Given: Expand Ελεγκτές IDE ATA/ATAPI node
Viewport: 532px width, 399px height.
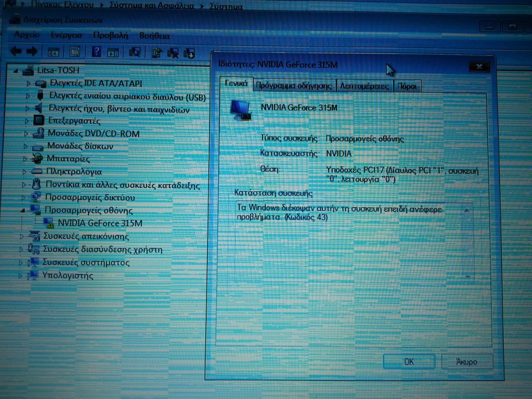Looking at the screenshot, I should click(29, 83).
